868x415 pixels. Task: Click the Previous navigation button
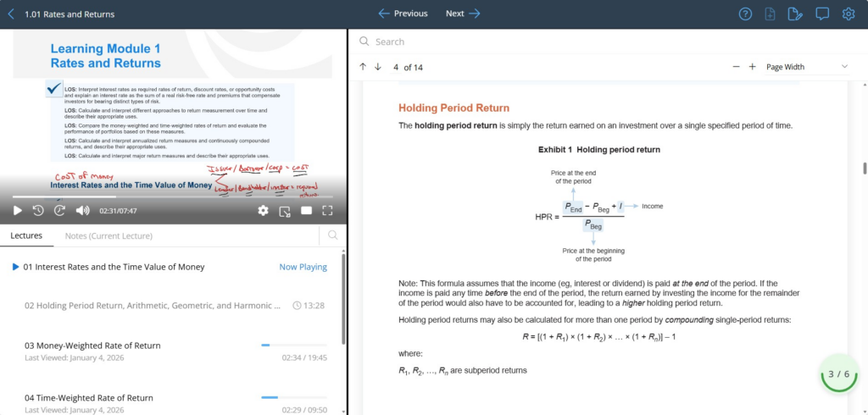[403, 14]
